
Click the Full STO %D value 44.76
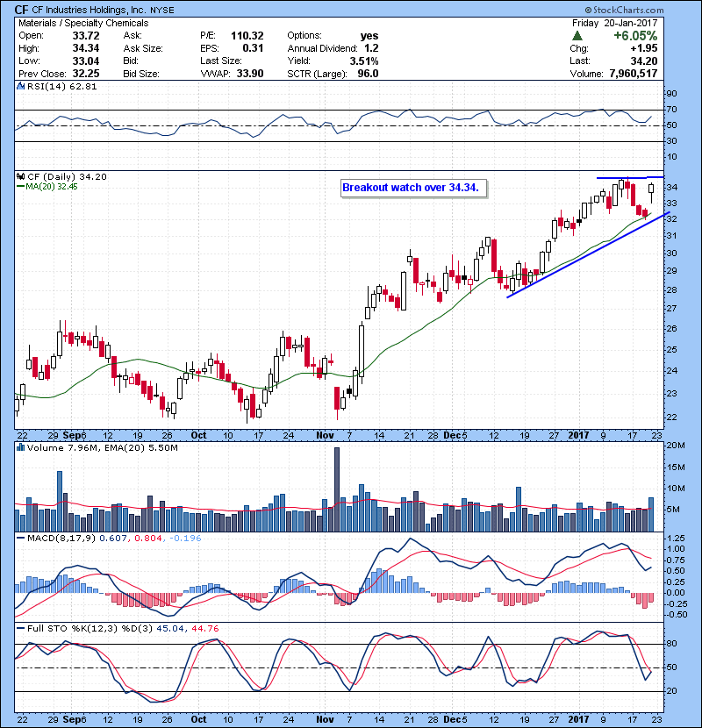pos(204,628)
